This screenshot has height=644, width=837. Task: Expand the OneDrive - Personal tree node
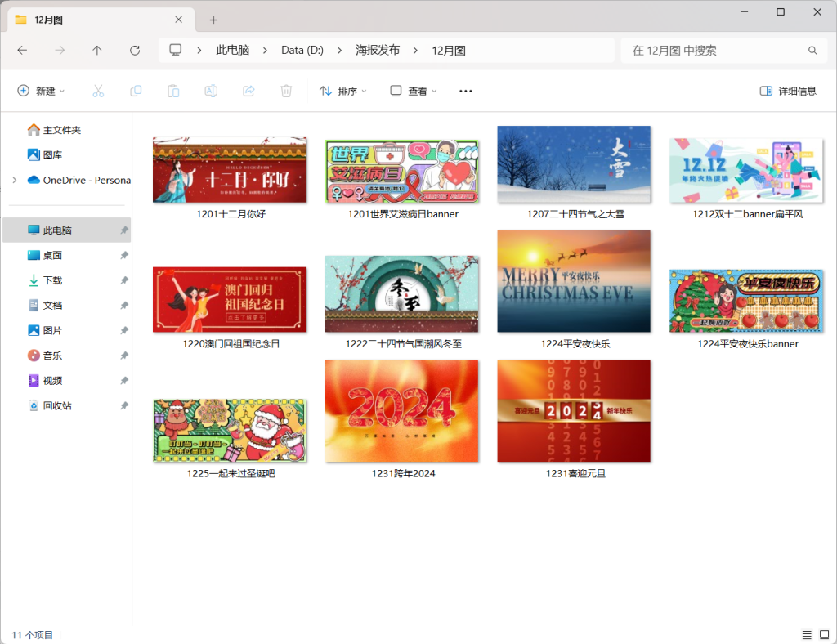coord(15,180)
